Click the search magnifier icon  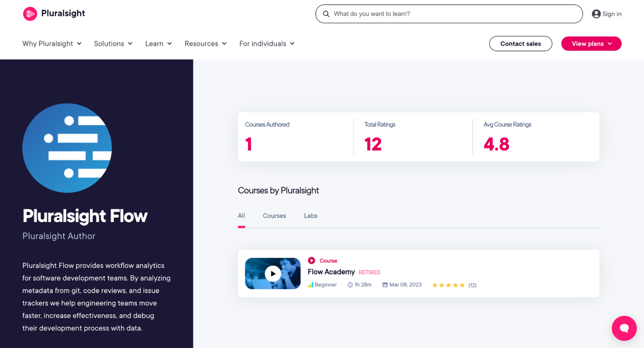pos(326,14)
